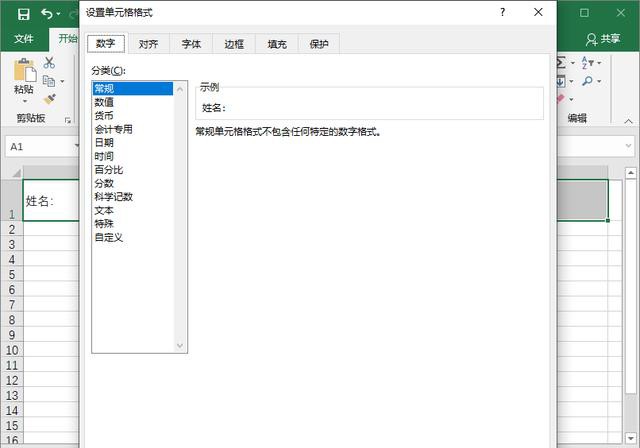Switch to the 字体 tab
The width and height of the screenshot is (640, 448).
[x=191, y=44]
